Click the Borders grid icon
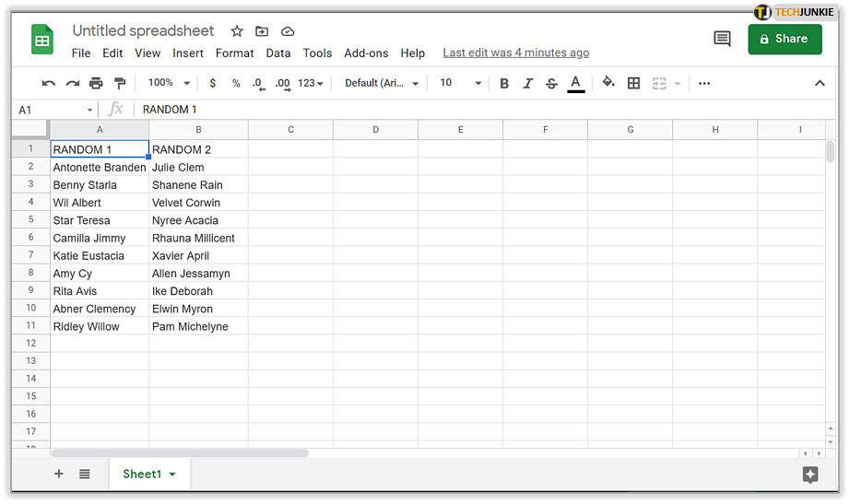The image size is (850, 504). click(x=633, y=83)
